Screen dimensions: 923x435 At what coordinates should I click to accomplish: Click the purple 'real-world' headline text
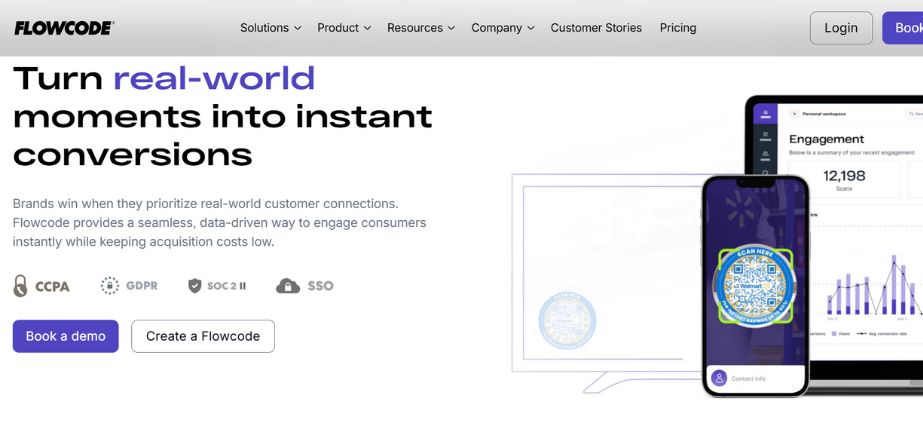(x=214, y=78)
